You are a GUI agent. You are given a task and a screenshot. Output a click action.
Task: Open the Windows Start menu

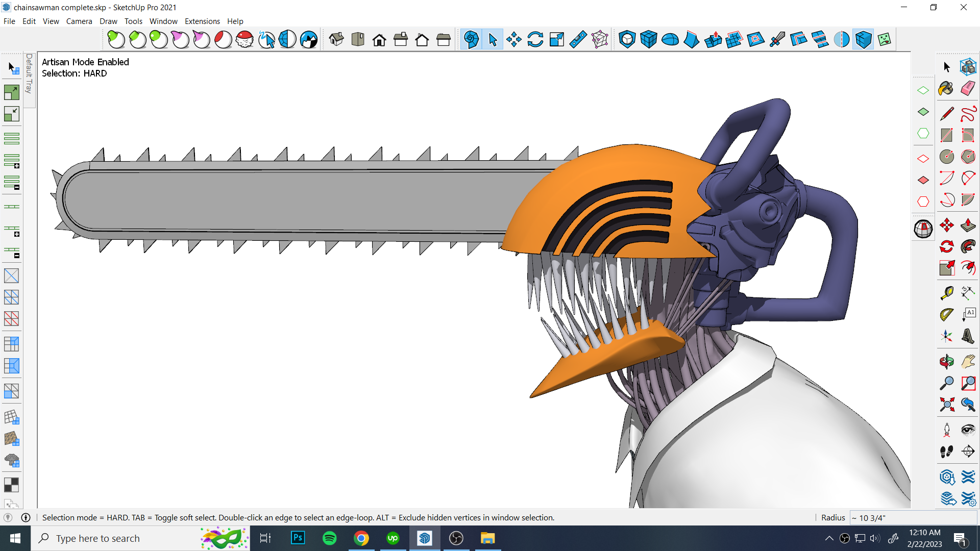[x=15, y=538]
